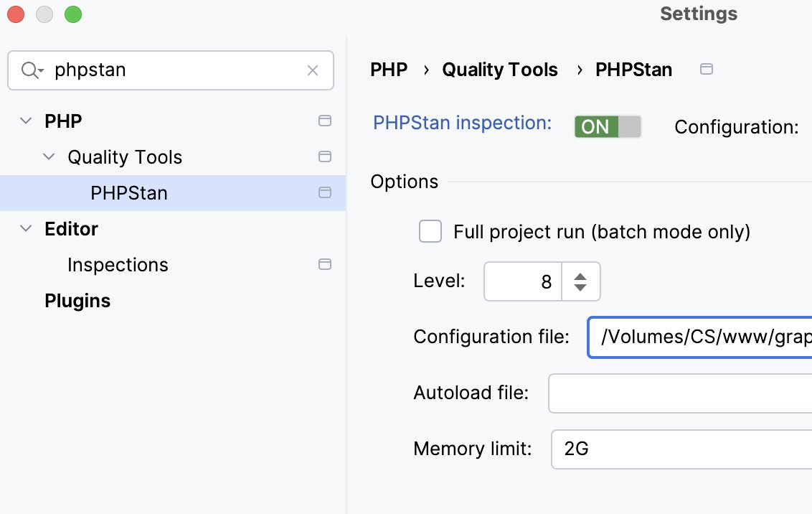The width and height of the screenshot is (812, 514).
Task: Click the Level number field
Action: pos(522,281)
